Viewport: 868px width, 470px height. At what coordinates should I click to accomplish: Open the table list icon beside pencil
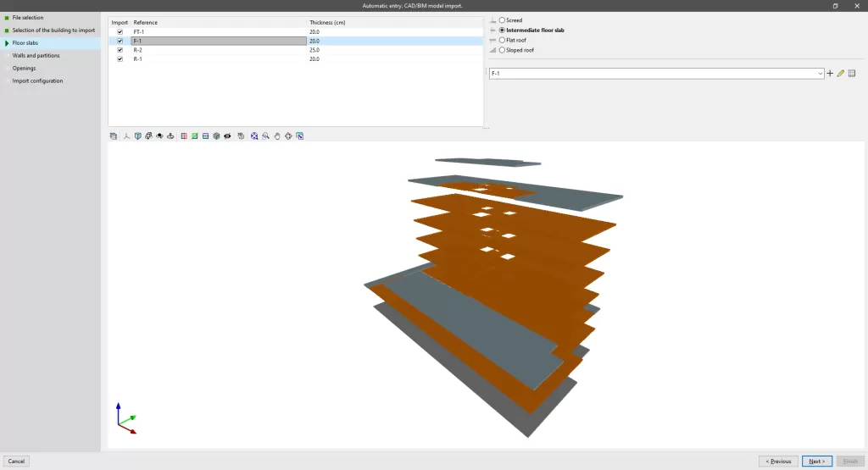click(852, 74)
